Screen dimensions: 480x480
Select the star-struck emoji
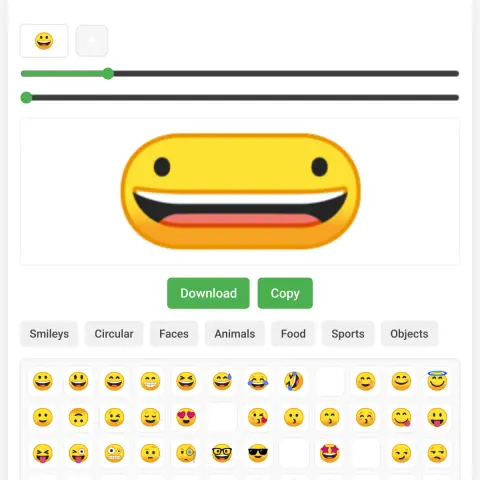coord(329,453)
